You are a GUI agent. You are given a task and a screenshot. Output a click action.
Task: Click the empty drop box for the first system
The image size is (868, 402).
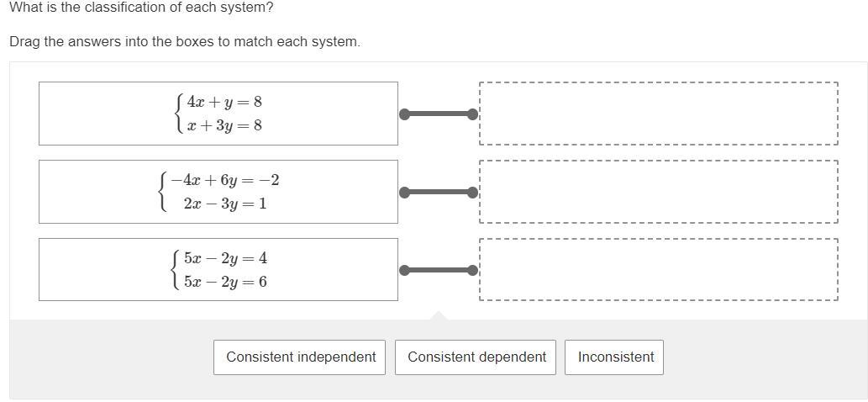pyautogui.click(x=658, y=114)
